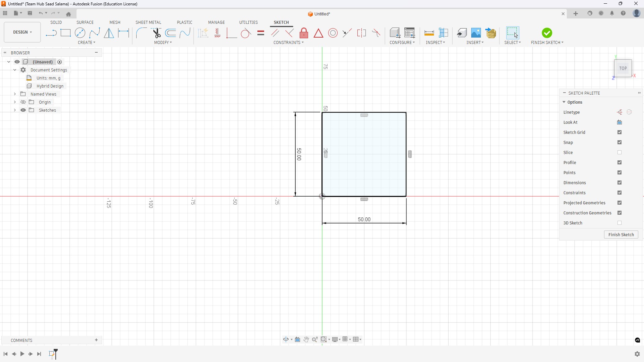Select the horizontal 50.00 dimension value

[x=364, y=219]
